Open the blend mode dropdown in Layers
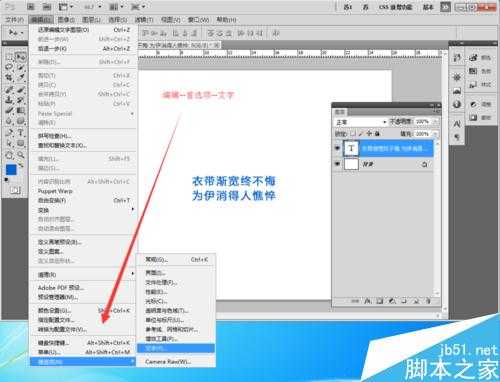 361,122
